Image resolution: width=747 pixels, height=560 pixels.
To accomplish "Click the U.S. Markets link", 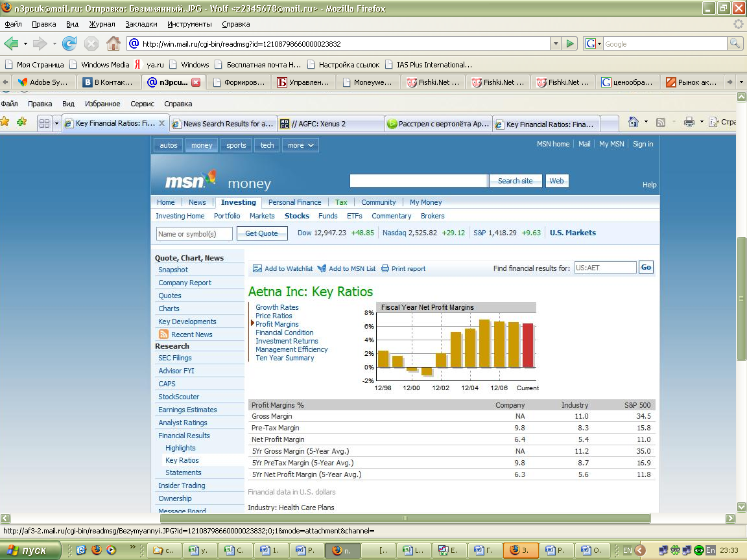I will [573, 233].
